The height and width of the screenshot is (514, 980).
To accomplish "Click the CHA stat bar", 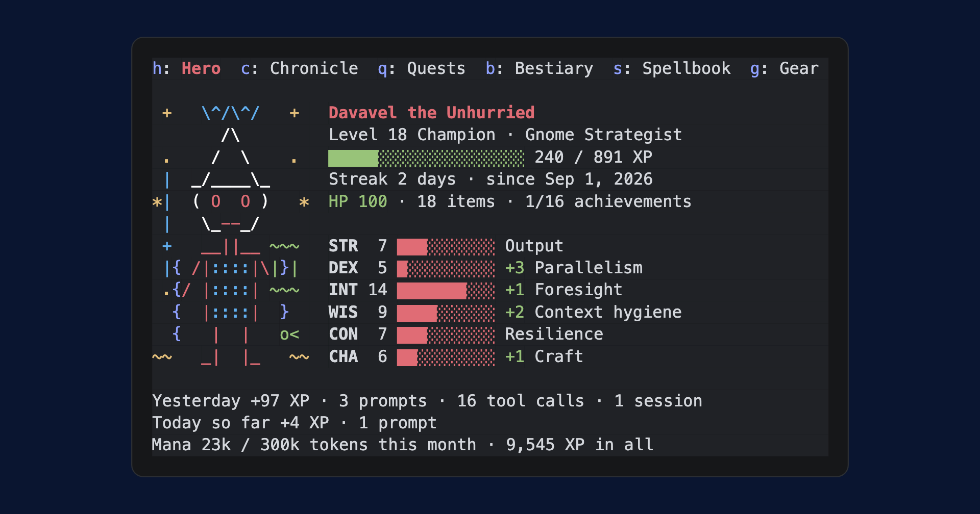I will click(x=446, y=357).
